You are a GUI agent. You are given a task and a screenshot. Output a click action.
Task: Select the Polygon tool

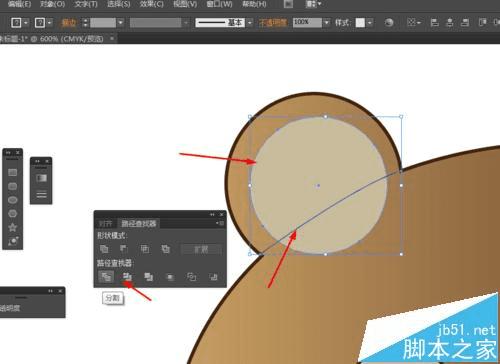click(12, 214)
